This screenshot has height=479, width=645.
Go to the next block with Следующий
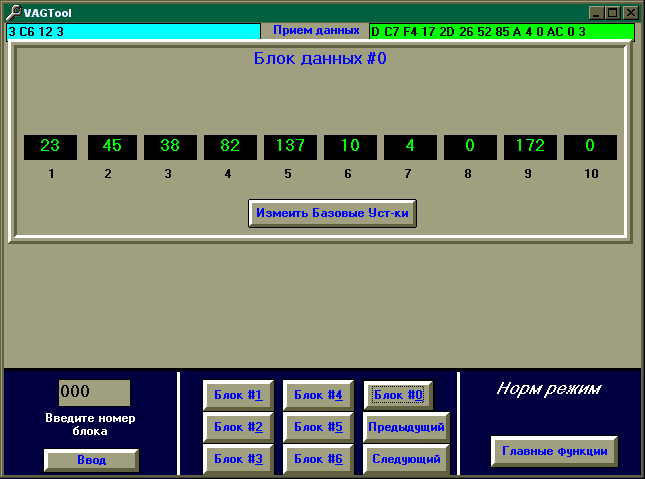click(x=406, y=459)
